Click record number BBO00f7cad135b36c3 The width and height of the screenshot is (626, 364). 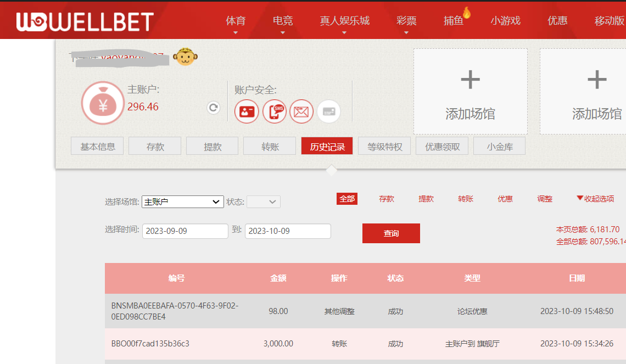pyautogui.click(x=150, y=344)
